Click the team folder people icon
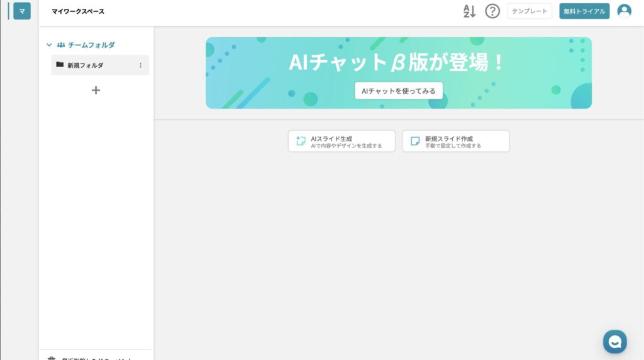This screenshot has width=644, height=360. click(61, 45)
